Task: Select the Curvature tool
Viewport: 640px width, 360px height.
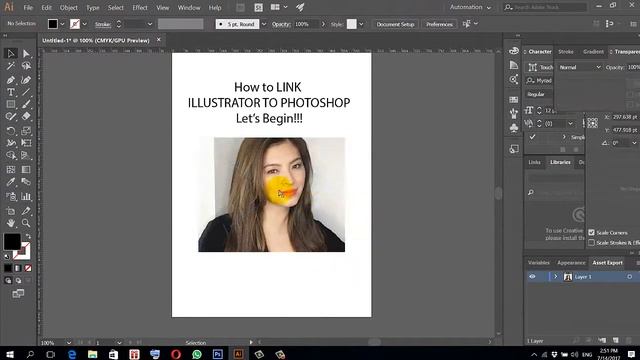Action: [26, 80]
